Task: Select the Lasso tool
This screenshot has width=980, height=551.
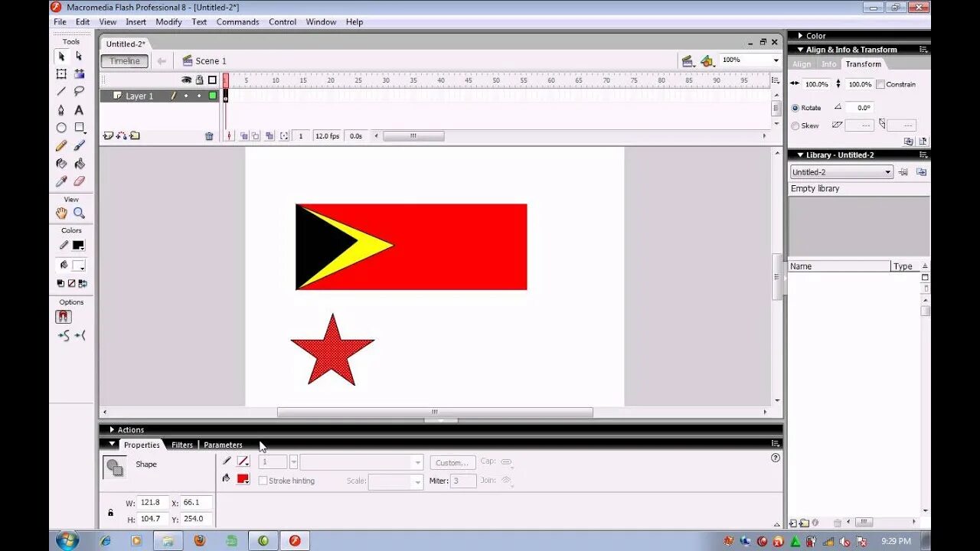Action: point(79,91)
